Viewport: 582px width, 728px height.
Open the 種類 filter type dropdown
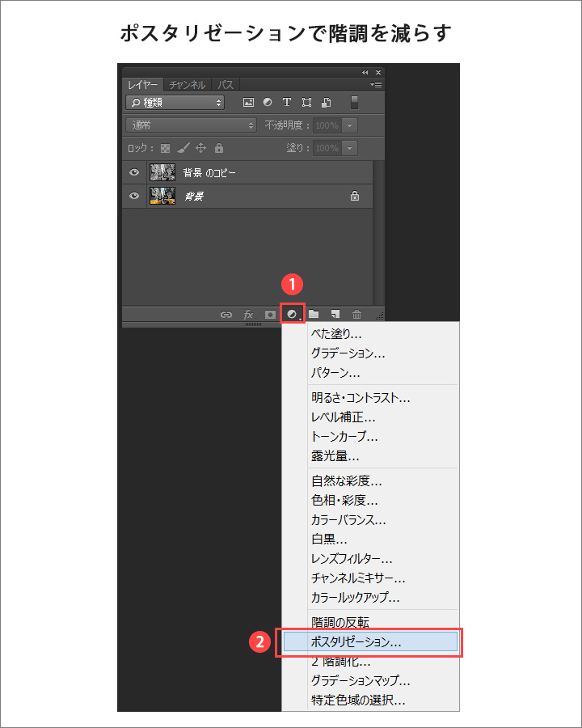click(x=175, y=103)
